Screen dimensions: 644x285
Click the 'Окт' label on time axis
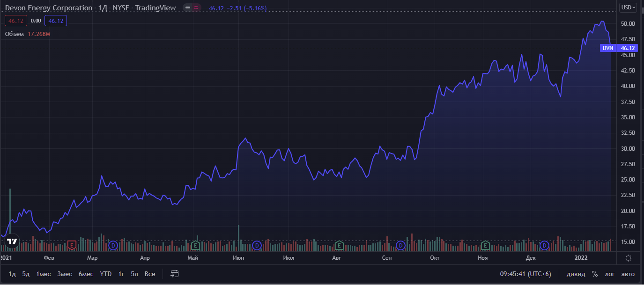coord(435,258)
